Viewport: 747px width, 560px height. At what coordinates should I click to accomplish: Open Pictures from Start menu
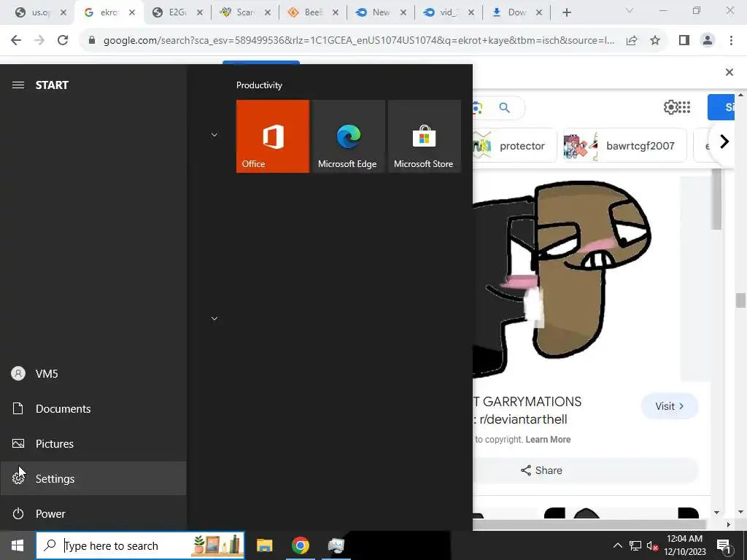pos(93,444)
